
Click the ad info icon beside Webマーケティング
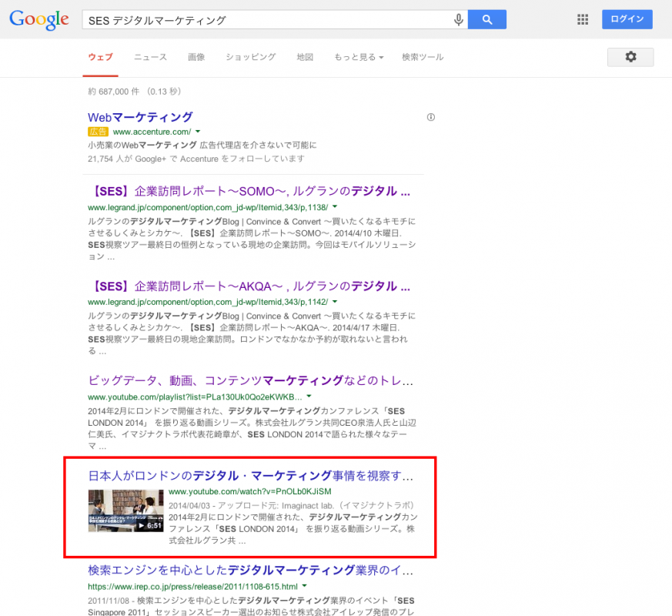pyautogui.click(x=431, y=117)
